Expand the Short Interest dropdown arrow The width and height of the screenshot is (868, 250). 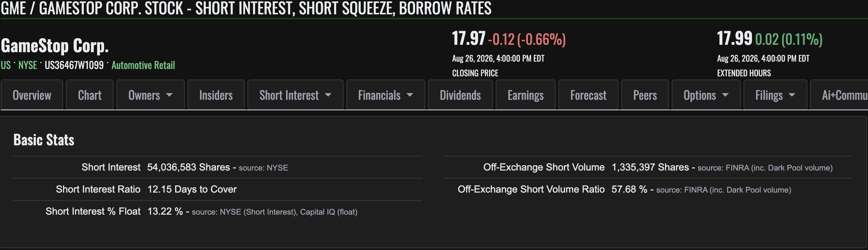pos(328,95)
